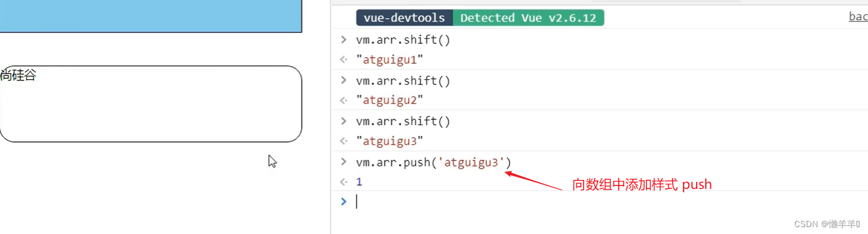Click the return arrow beside "atguigu1" output
The image size is (868, 234).
pyautogui.click(x=343, y=59)
